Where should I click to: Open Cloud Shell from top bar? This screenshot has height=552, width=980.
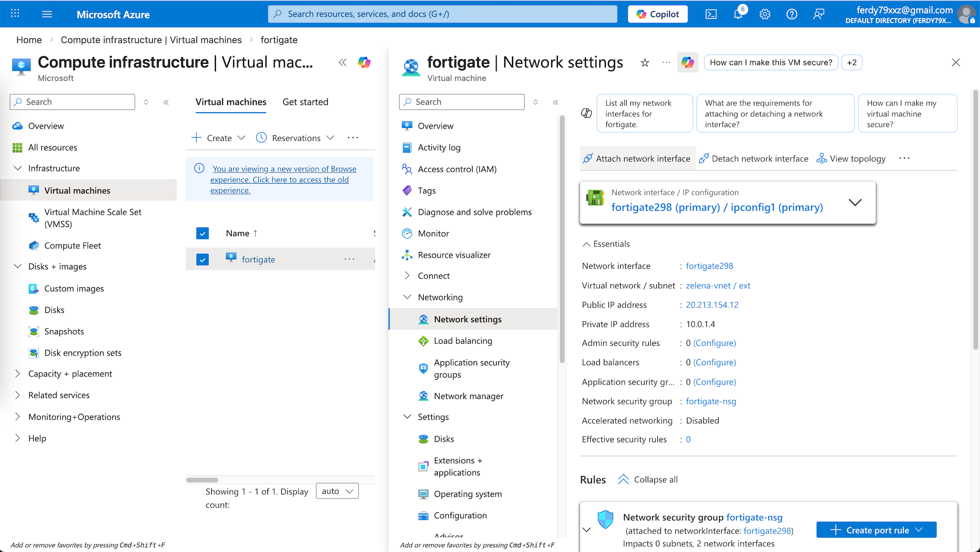711,14
